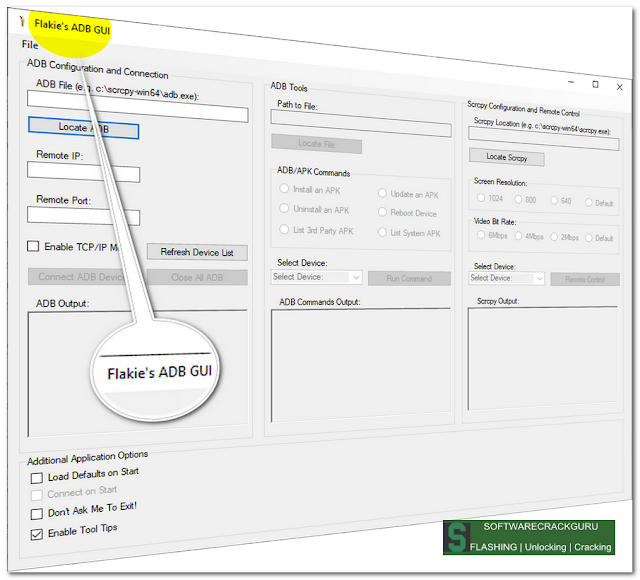Image resolution: width=640 pixels, height=580 pixels.
Task: Click the Remote Control button
Action: click(585, 279)
